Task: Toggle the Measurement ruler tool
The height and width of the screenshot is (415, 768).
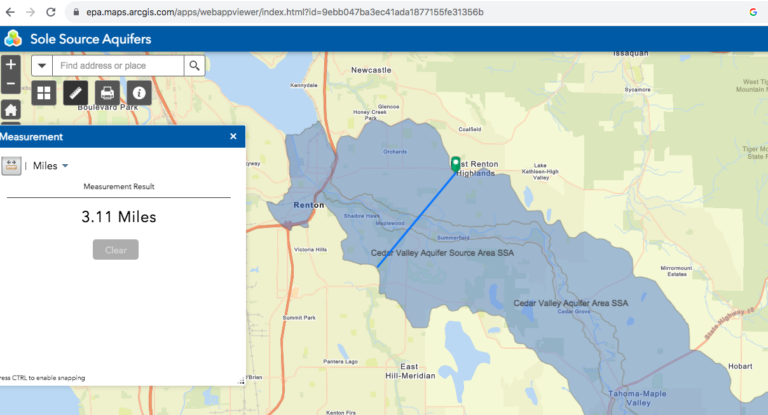Action: click(x=76, y=93)
